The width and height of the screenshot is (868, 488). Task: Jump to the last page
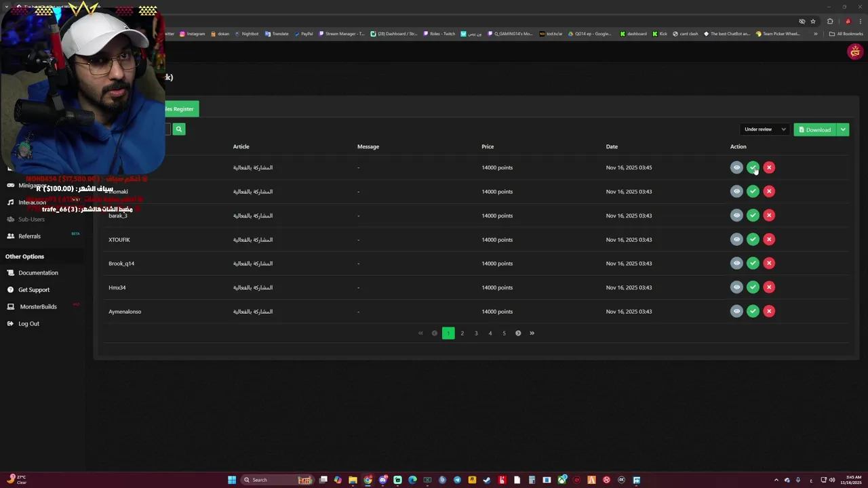pos(532,333)
